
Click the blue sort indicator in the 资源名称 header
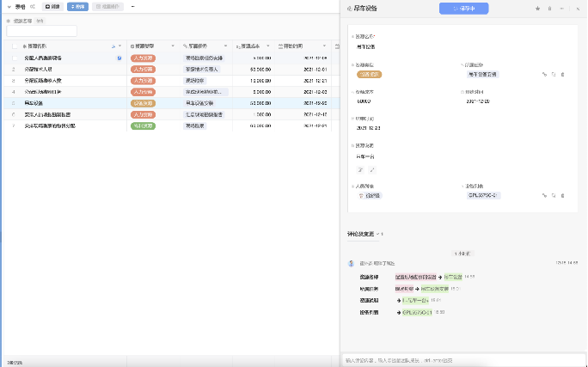[x=113, y=46]
